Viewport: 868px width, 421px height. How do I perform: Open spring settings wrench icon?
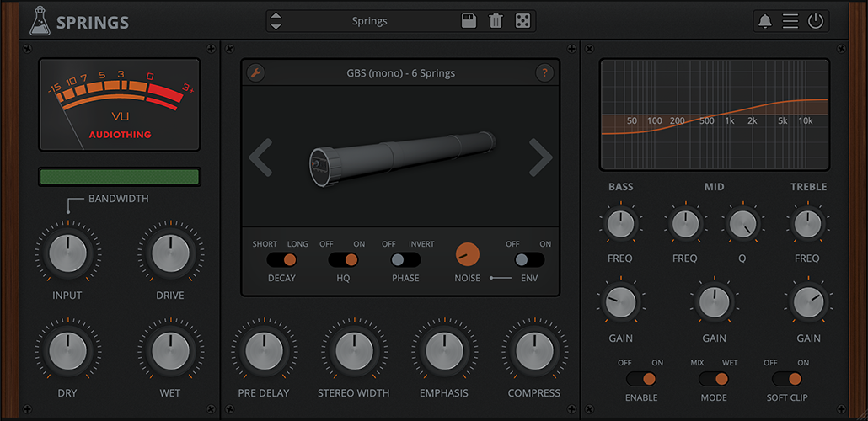pos(255,72)
